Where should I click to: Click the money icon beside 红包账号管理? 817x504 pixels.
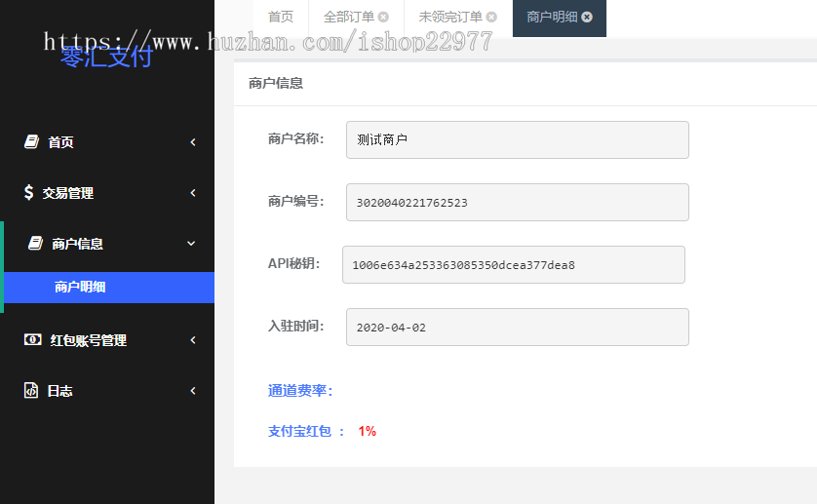(32, 340)
